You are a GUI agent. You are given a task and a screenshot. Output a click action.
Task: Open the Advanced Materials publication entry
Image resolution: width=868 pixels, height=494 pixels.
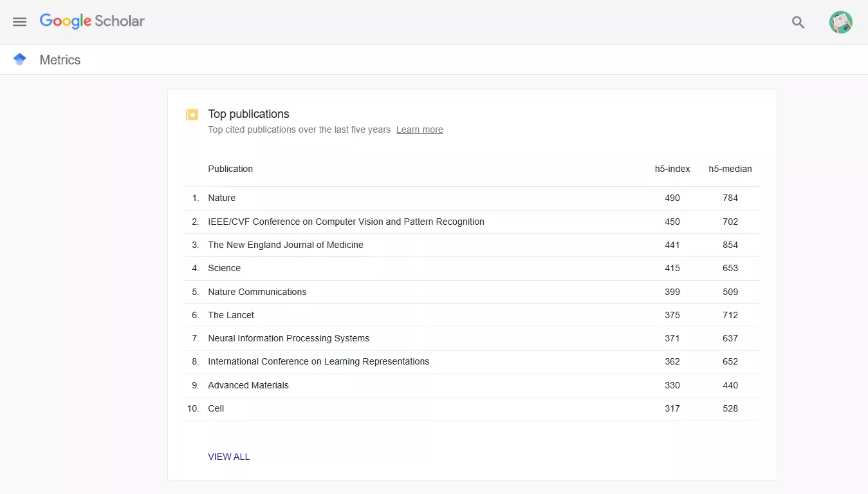coord(248,385)
